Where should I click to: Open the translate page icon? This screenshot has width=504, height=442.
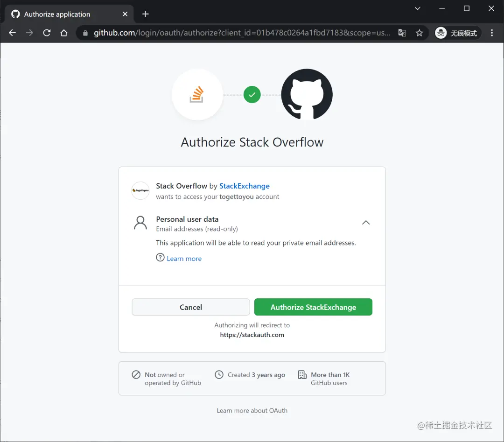402,33
